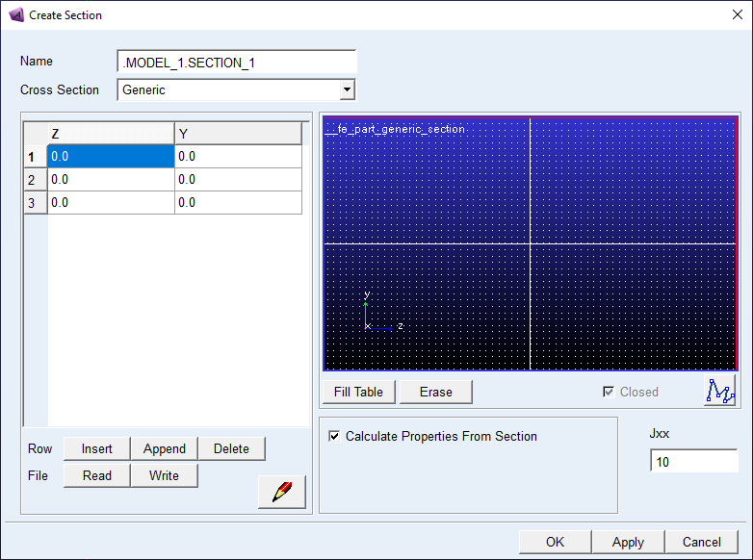This screenshot has height=560, width=753.
Task: Insert a new table row
Action: coord(96,448)
